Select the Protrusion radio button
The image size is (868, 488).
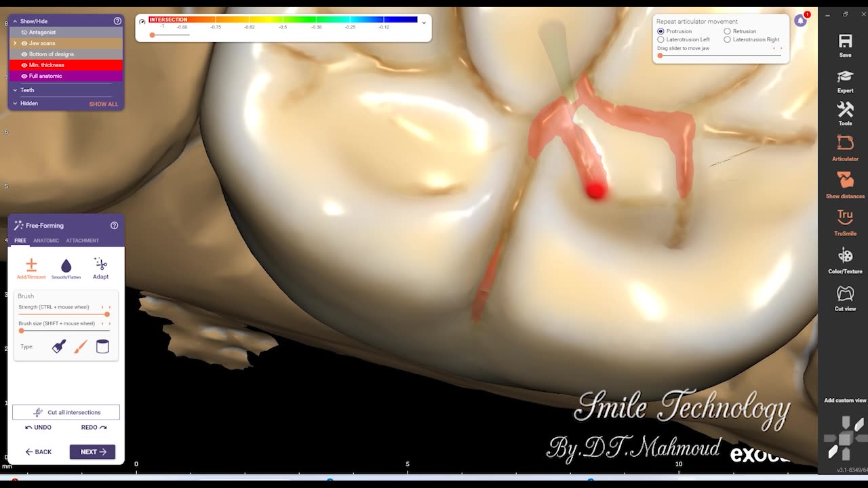[x=660, y=31]
